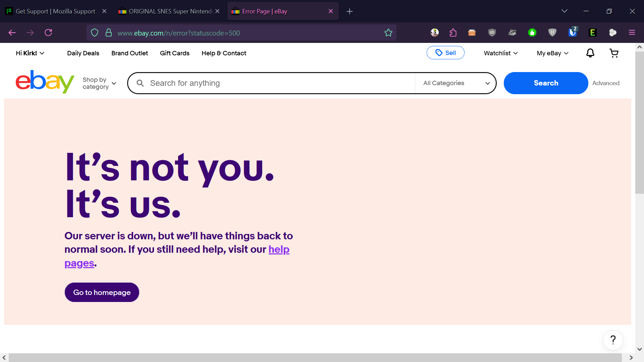Expand Shop by category menu
Viewport: 644px width, 362px height.
point(99,83)
